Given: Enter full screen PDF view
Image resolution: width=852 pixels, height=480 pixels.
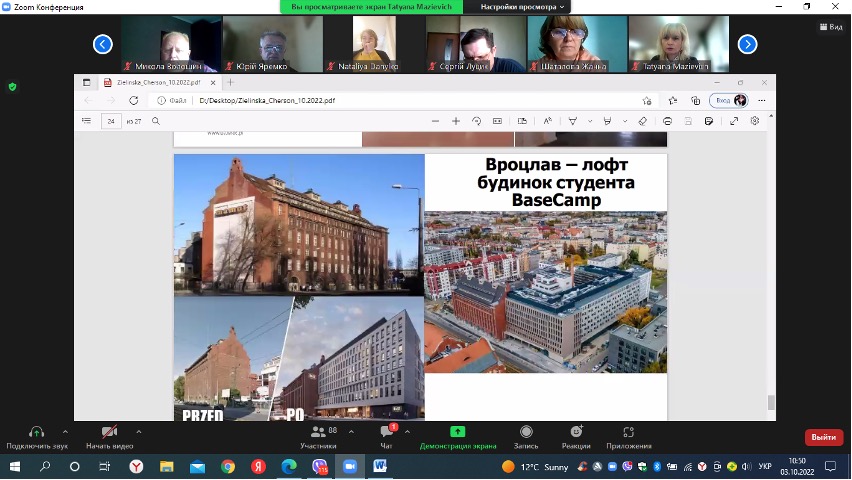Looking at the screenshot, I should point(734,121).
